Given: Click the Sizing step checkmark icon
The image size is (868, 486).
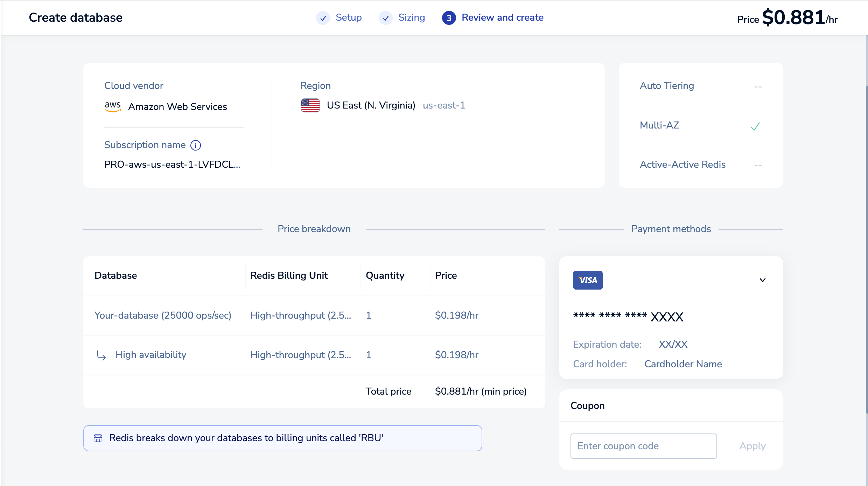Looking at the screenshot, I should [386, 18].
